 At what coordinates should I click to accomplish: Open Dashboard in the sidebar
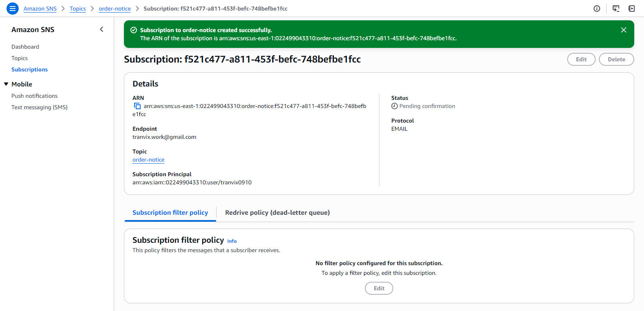(25, 47)
